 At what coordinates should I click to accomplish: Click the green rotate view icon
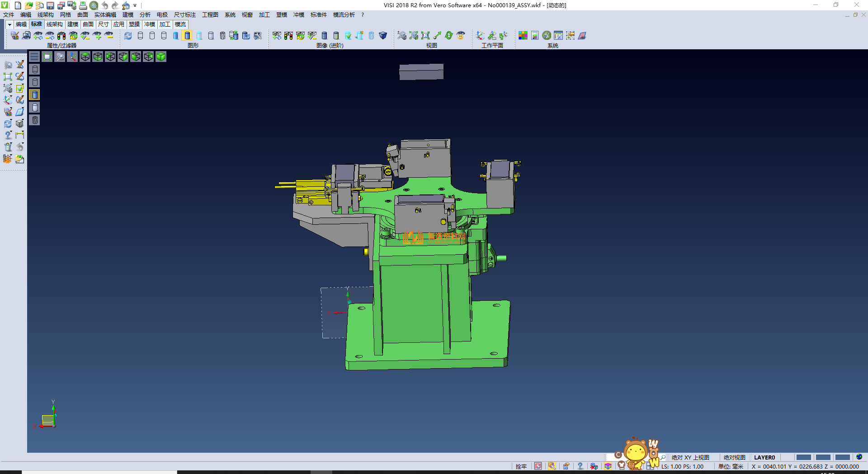pyautogui.click(x=449, y=36)
